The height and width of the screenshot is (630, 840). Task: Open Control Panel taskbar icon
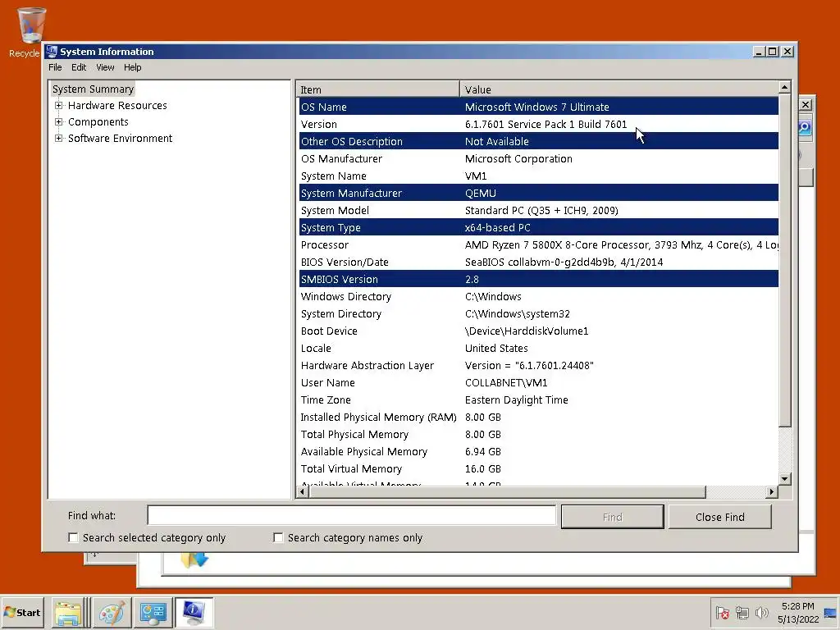click(153, 613)
